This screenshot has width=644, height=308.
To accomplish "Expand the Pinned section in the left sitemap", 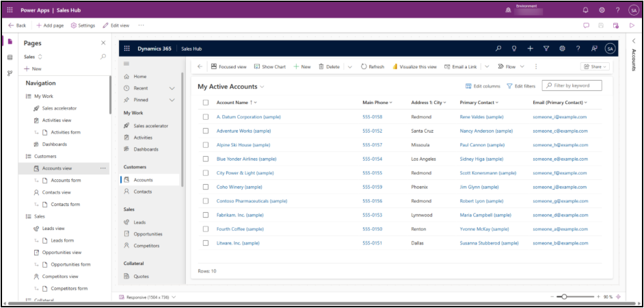I will click(172, 99).
